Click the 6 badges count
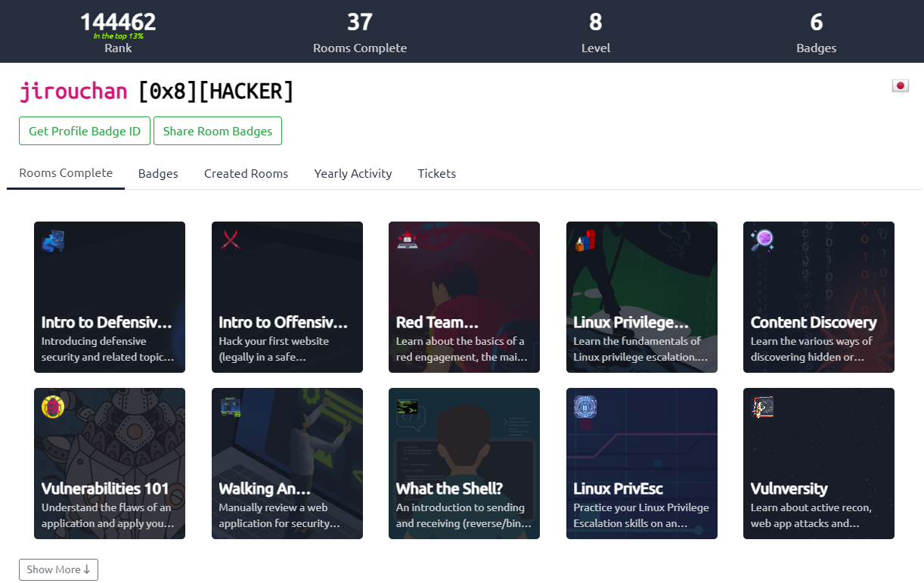The image size is (924, 583). [x=817, y=22]
